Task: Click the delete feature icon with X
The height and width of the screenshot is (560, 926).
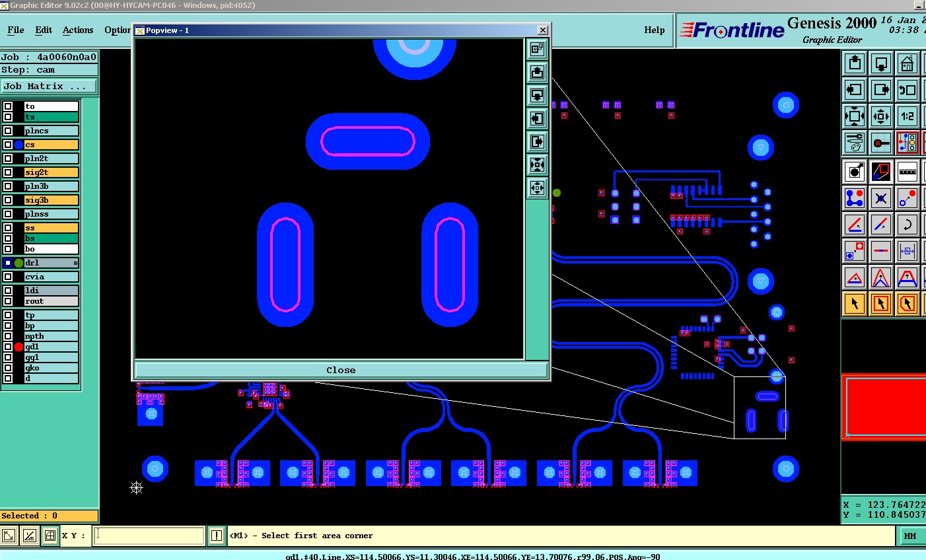Action: coord(881,198)
